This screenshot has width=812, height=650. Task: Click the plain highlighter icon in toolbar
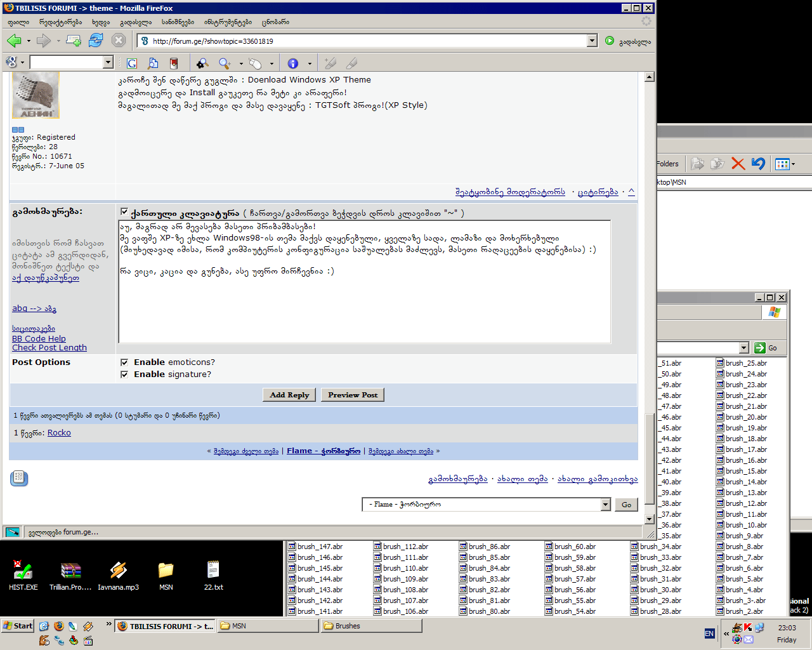click(x=351, y=63)
